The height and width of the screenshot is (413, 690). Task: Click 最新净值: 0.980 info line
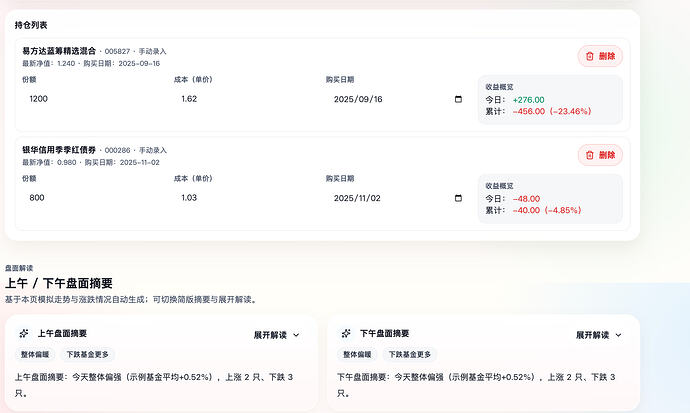coord(91,162)
